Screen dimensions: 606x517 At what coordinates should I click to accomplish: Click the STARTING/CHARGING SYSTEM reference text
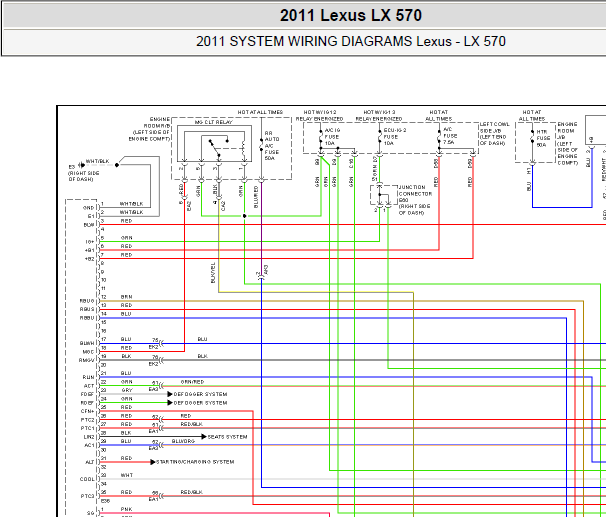[x=195, y=462]
